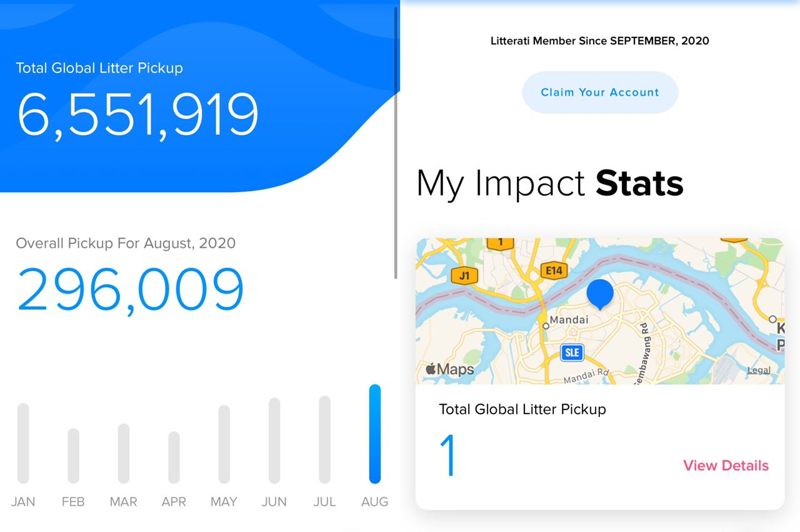Open View Details for litter pickup
800x532 pixels.
[726, 466]
